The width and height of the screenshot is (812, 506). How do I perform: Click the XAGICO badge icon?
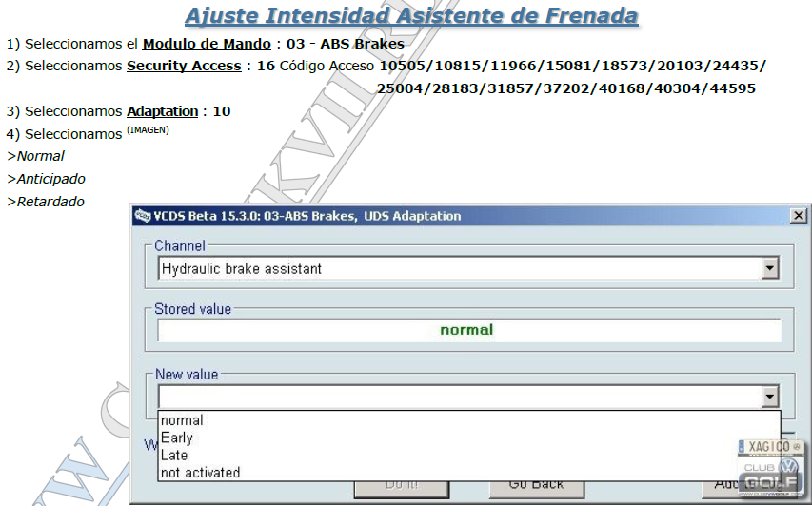click(x=771, y=446)
